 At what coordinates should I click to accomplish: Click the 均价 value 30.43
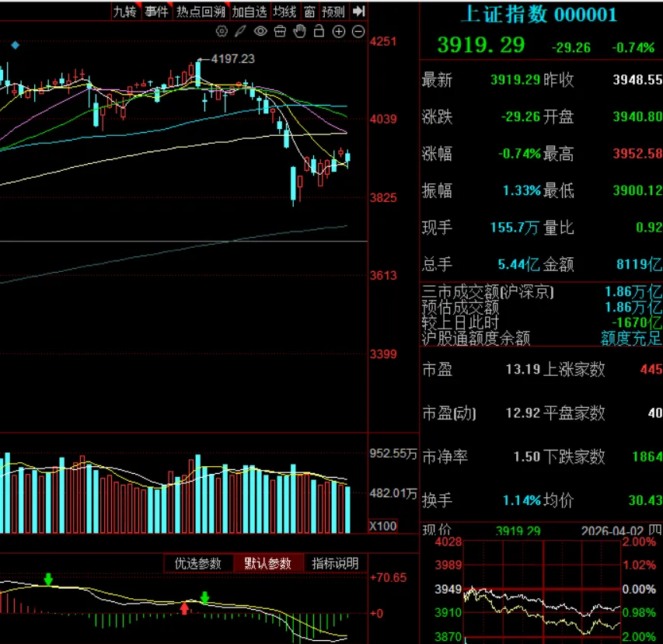click(645, 501)
